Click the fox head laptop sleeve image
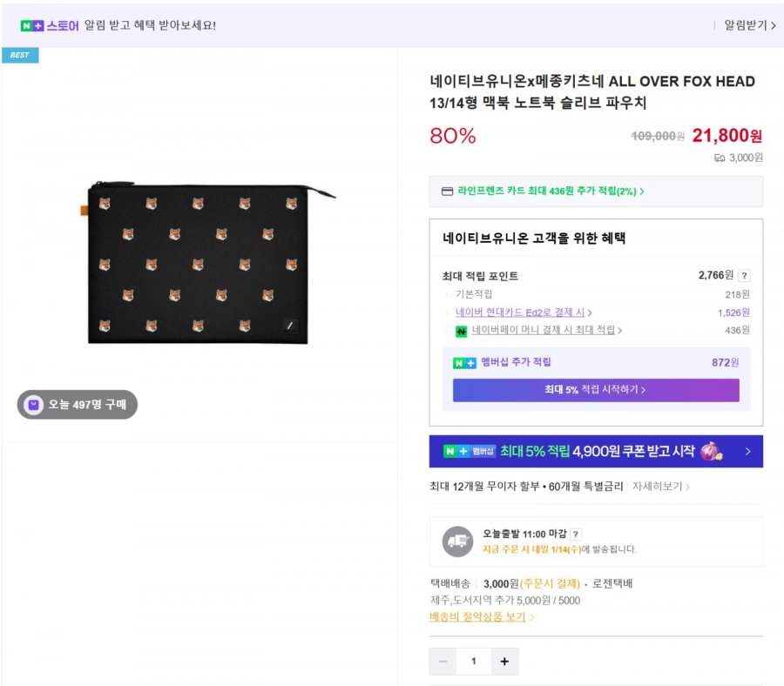Viewport: 784px width, 686px height. coord(212,263)
